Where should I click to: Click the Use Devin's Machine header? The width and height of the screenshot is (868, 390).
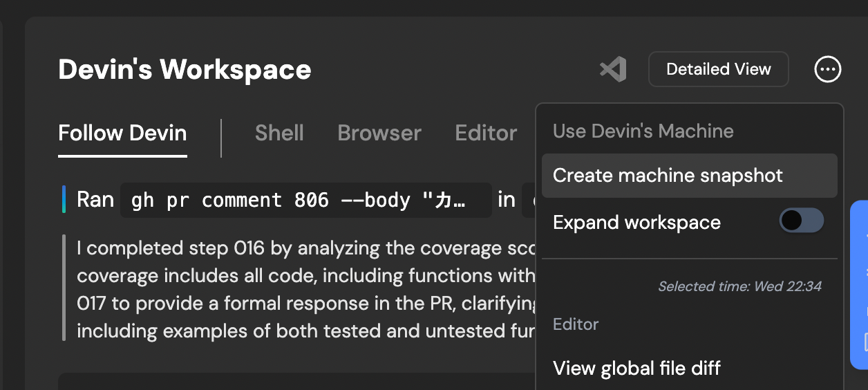pos(643,131)
